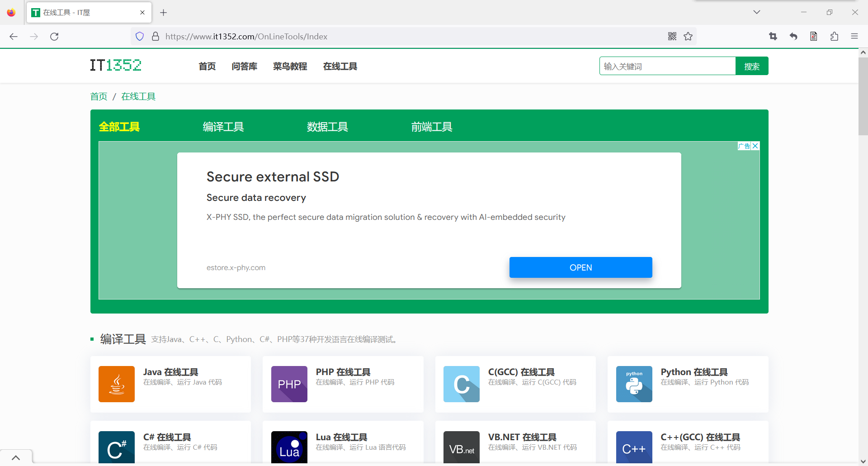Click the document toolbar icon
The height and width of the screenshot is (466, 868).
[x=814, y=36]
